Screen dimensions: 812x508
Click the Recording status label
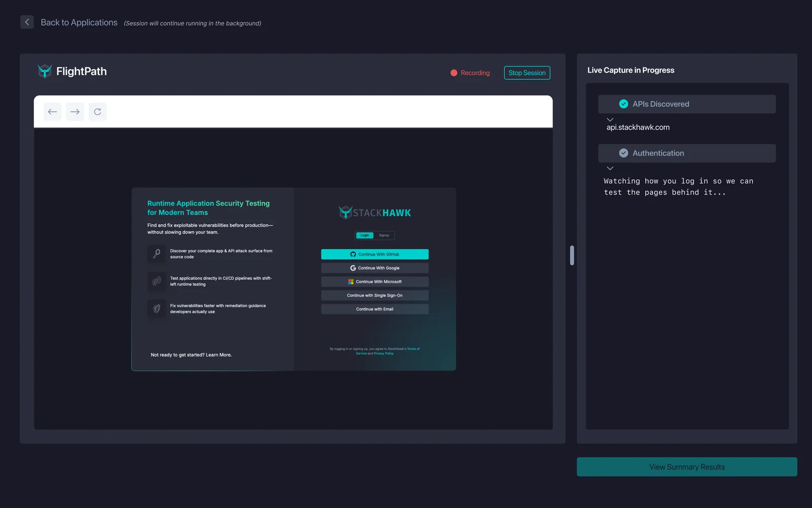[475, 73]
